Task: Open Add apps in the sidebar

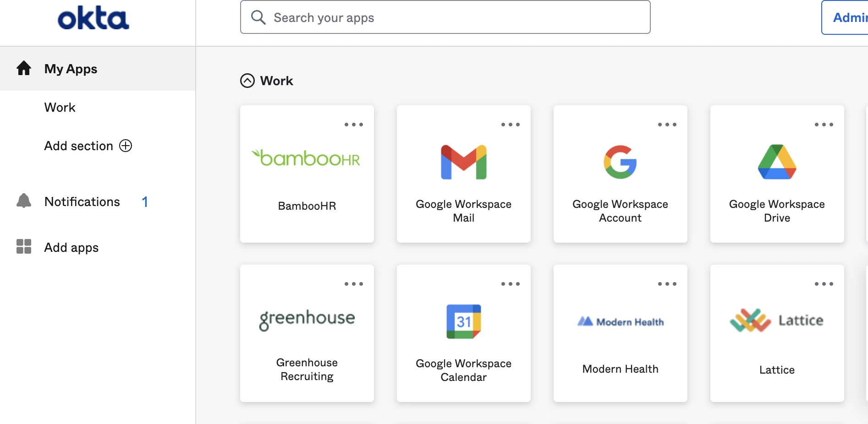Action: click(x=71, y=247)
